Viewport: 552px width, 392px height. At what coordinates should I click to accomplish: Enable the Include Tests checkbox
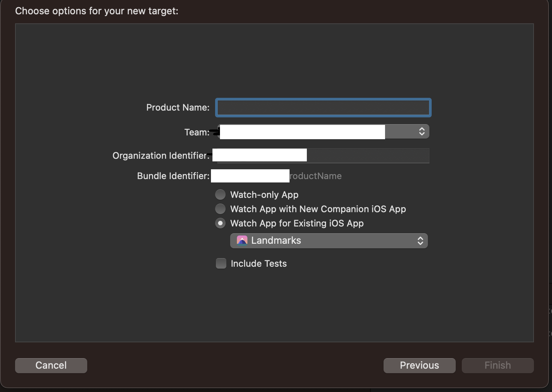[221, 263]
